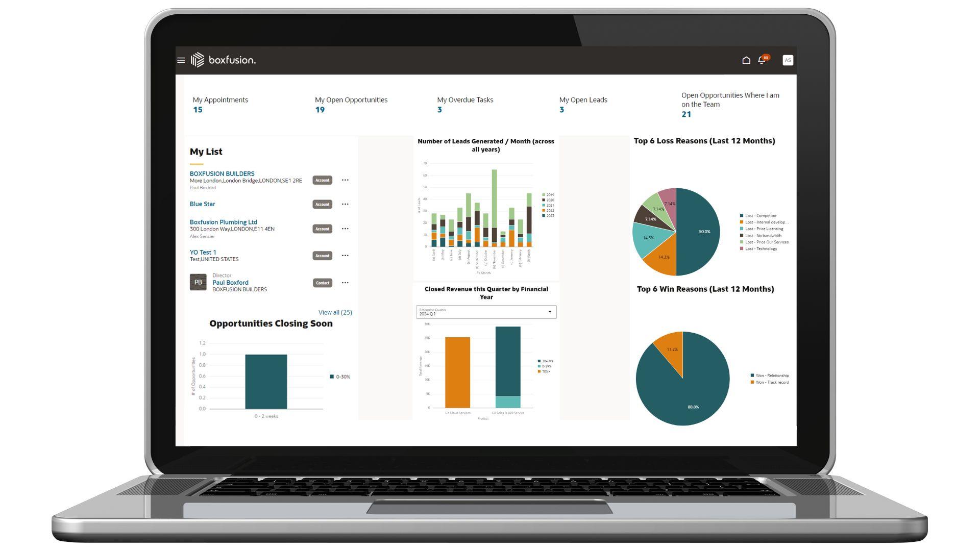Select the Enterprise Quarter 2024 Q1 dropdown
Viewport: 980px width, 551px height.
point(485,312)
